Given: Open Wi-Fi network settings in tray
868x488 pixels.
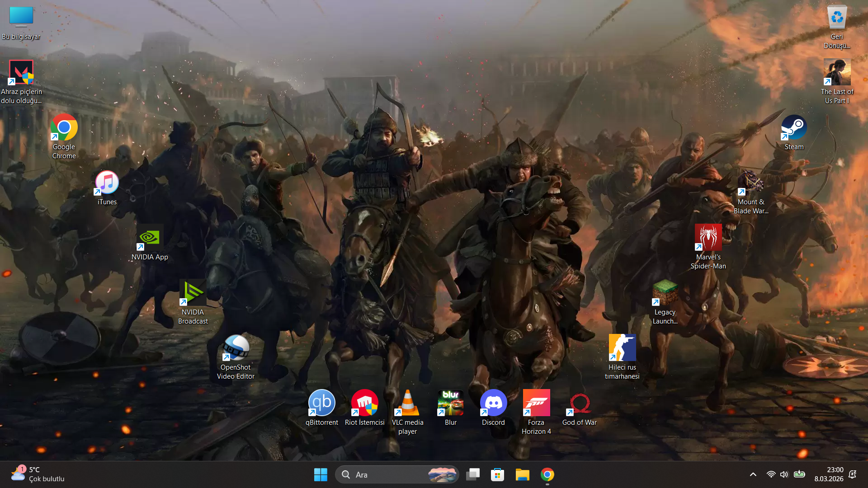Looking at the screenshot, I should pyautogui.click(x=771, y=474).
